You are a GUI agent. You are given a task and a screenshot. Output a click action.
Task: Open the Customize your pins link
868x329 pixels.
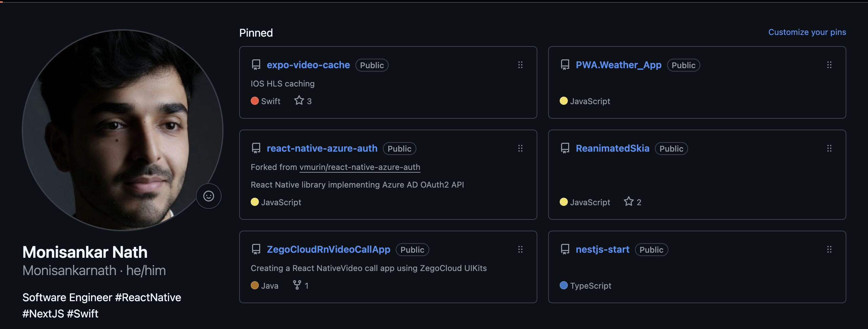pos(807,32)
